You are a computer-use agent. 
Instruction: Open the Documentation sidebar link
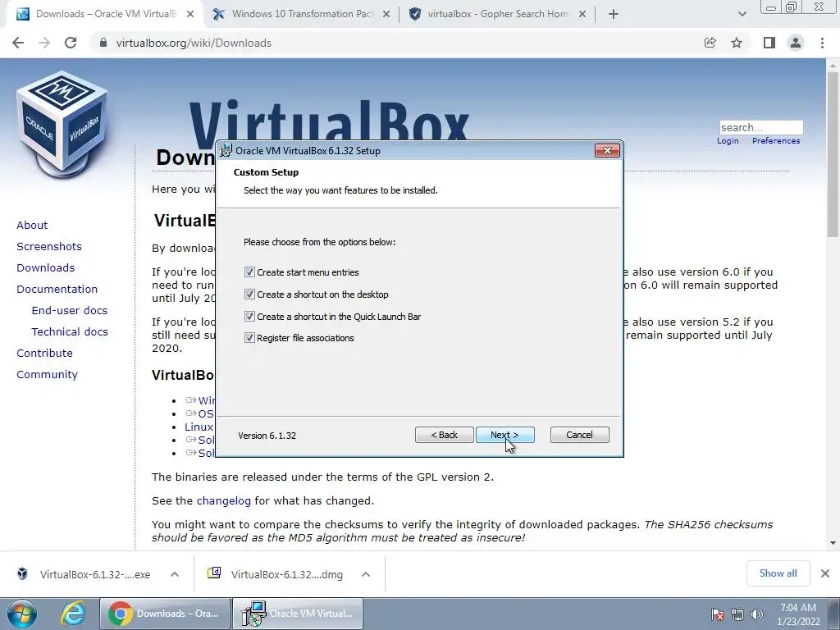(57, 290)
